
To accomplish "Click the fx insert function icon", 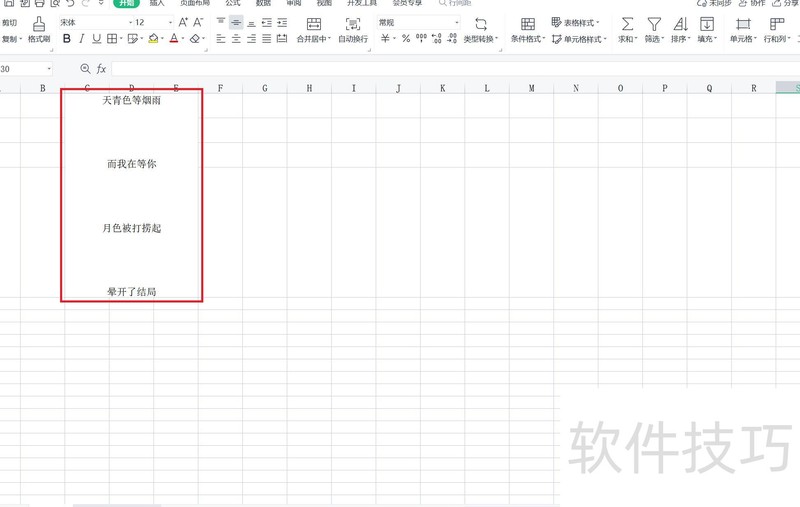I will pos(101,69).
